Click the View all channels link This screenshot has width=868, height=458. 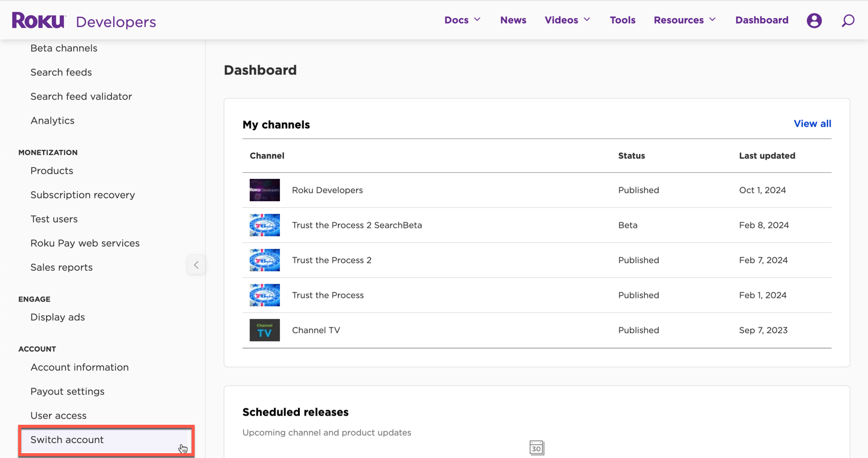point(812,124)
